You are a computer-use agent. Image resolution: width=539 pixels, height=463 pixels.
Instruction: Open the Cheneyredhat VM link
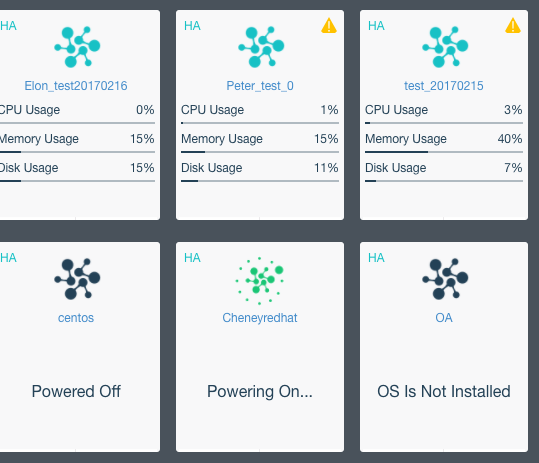pos(260,318)
